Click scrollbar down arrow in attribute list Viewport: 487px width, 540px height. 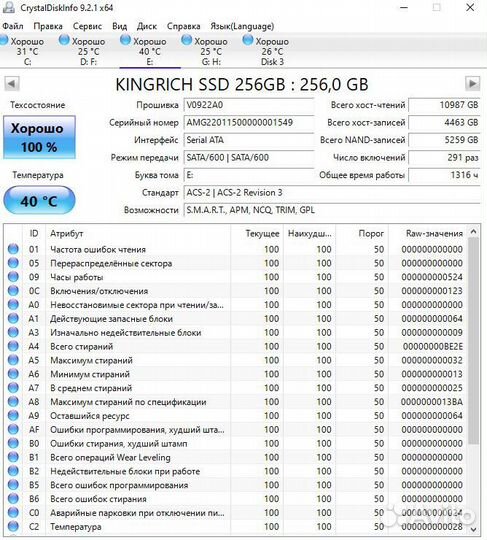point(474,529)
